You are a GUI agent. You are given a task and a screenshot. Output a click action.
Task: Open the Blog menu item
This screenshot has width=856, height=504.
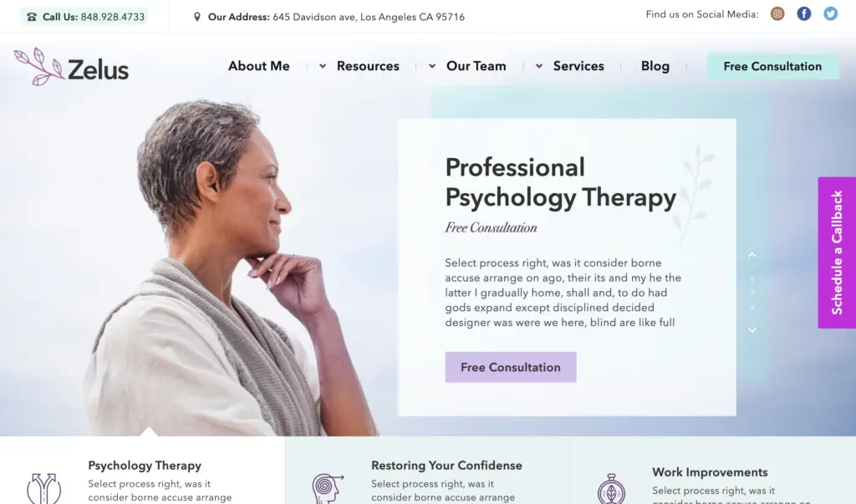pos(655,66)
